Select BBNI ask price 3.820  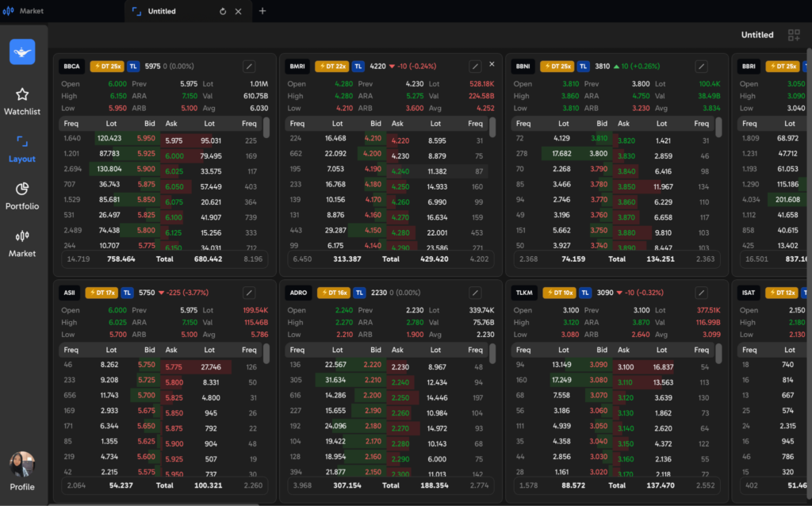coord(626,140)
